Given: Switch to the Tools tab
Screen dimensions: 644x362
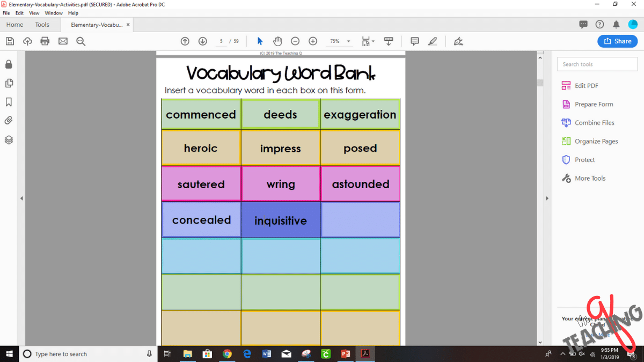Looking at the screenshot, I should (42, 24).
